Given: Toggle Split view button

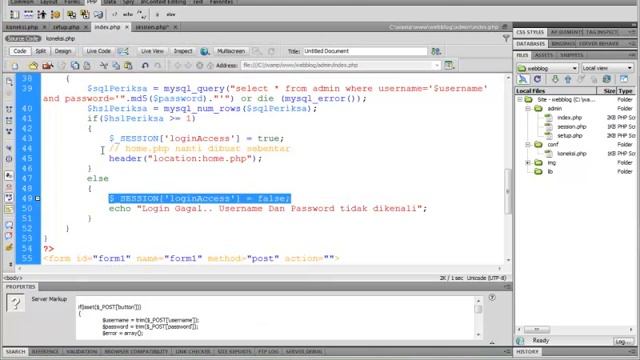Looking at the screenshot, I should click(40, 51).
